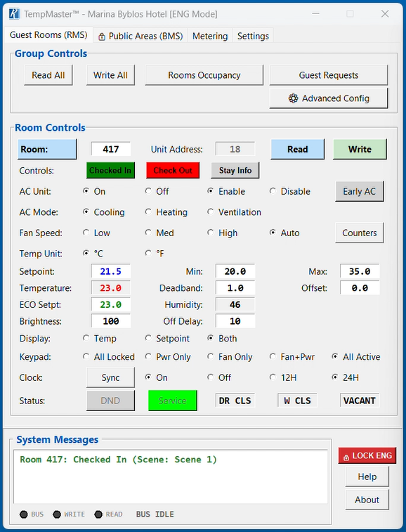Set Fan Speed to Med
The image size is (406, 532).
(x=159, y=233)
